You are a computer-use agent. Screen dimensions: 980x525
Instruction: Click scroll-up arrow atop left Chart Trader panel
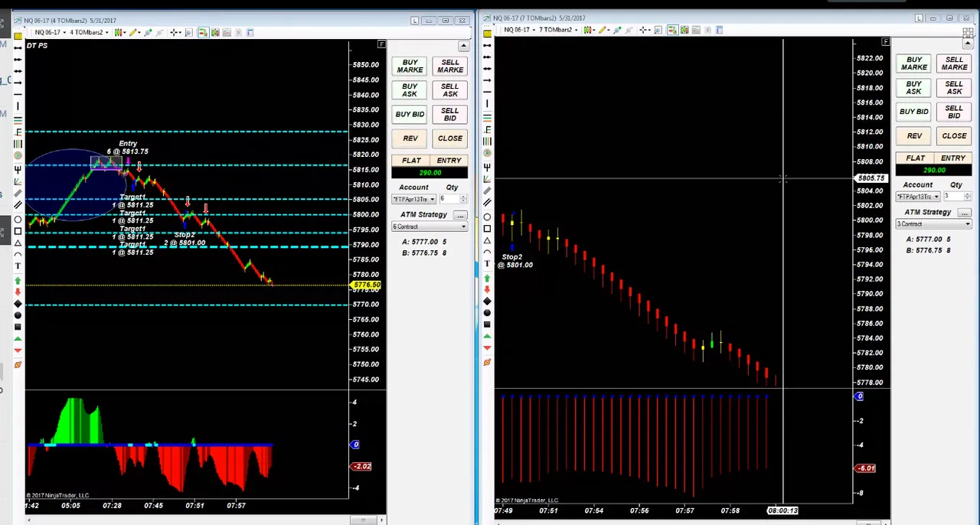click(463, 47)
